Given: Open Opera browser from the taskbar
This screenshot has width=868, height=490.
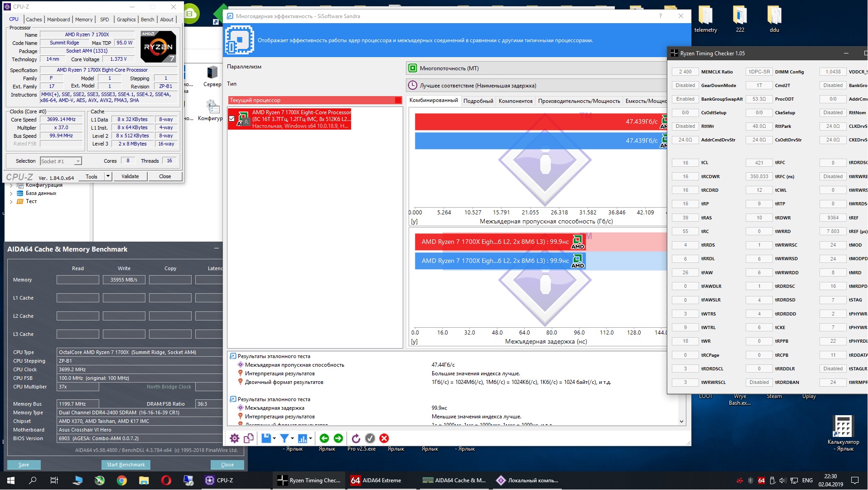Looking at the screenshot, I should (166, 480).
